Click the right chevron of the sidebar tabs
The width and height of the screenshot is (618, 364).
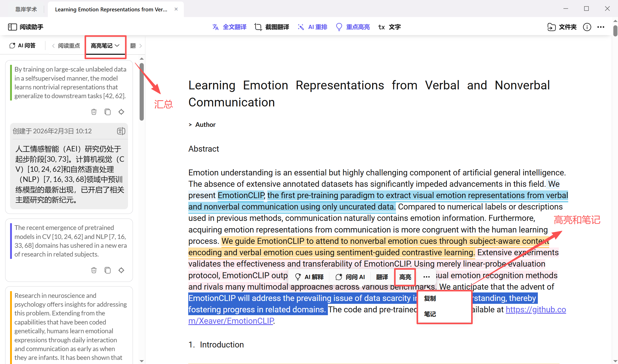pyautogui.click(x=141, y=46)
